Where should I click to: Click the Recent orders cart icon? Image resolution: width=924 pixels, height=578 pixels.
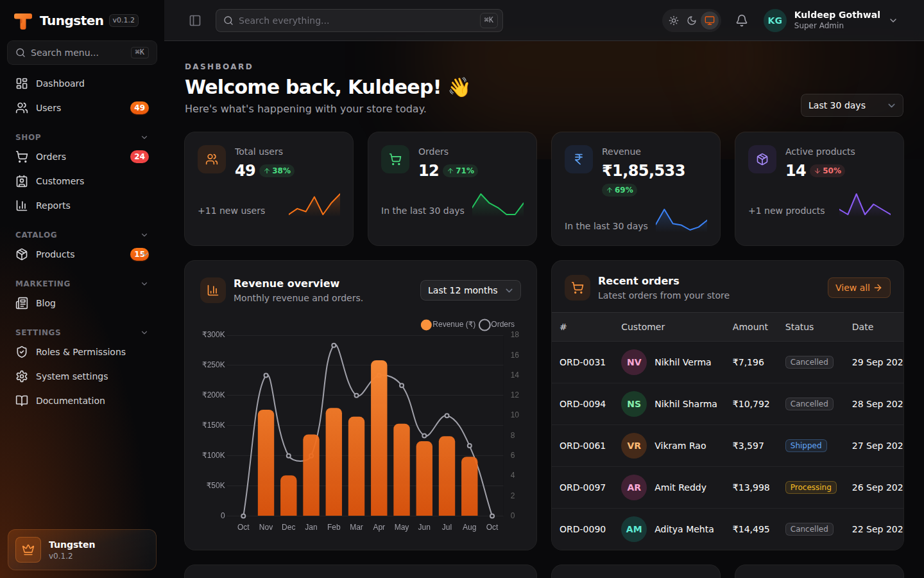click(x=577, y=288)
